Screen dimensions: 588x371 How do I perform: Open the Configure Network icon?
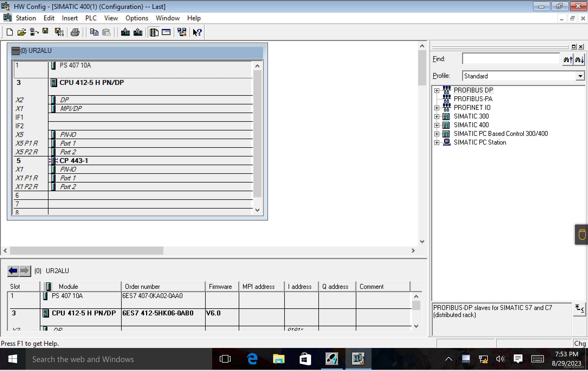182,32
